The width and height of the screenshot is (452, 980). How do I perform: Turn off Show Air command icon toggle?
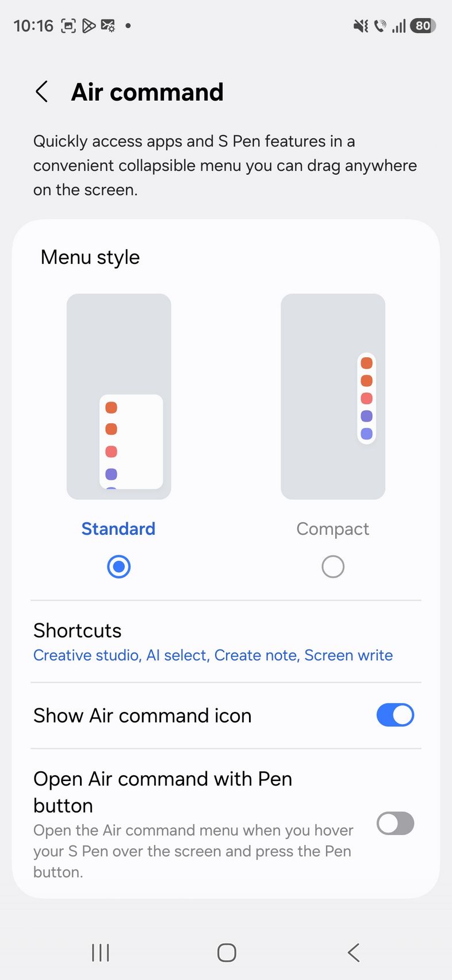click(395, 715)
